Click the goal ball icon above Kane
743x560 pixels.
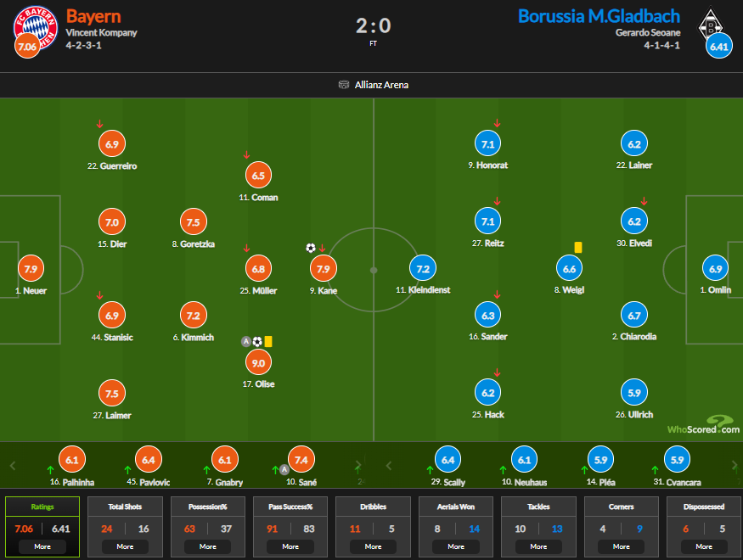(x=310, y=248)
